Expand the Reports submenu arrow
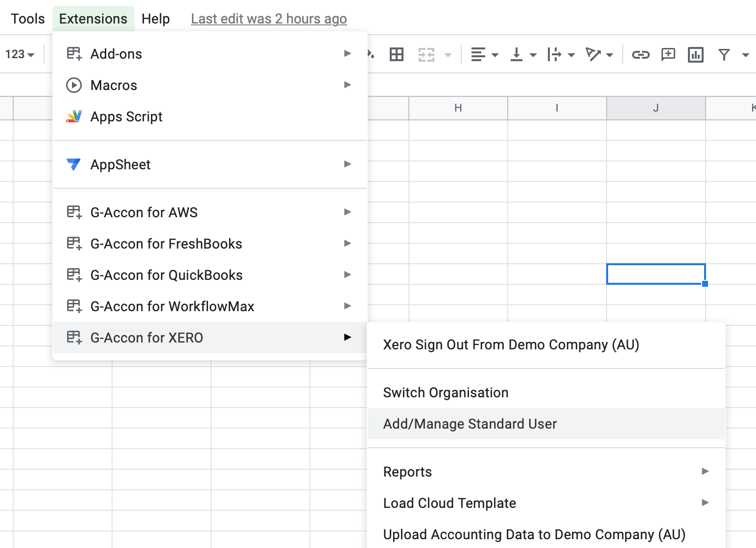Screen dimensions: 756x548 pyautogui.click(x=705, y=471)
